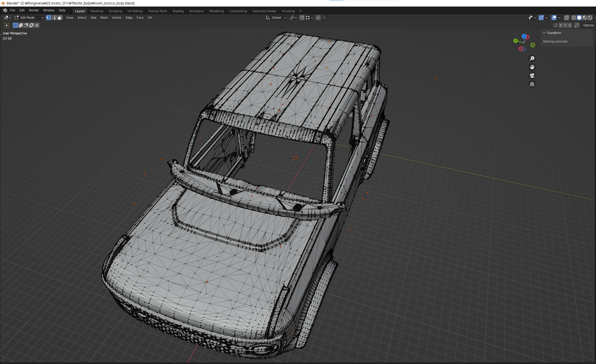Select wireframe viewport shading
Screen dimensions: 596x364
click(x=574, y=18)
